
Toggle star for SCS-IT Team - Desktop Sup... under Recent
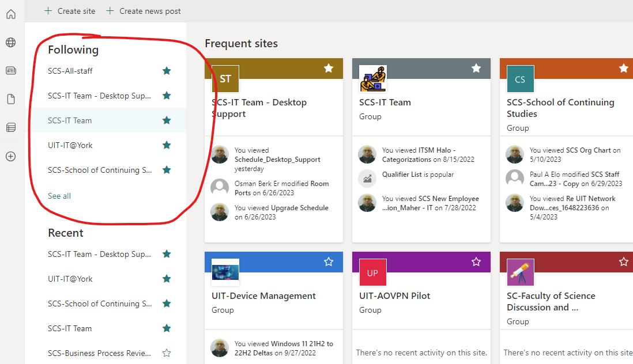(167, 254)
